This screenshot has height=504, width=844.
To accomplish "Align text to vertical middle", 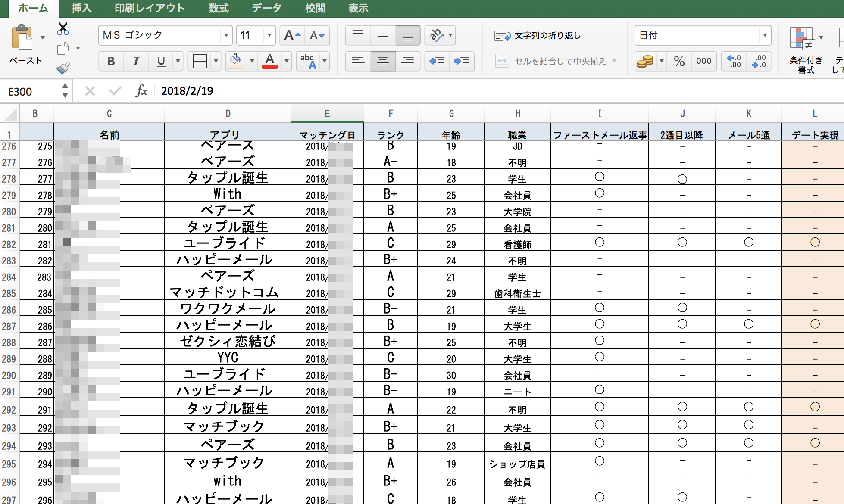I will [383, 35].
